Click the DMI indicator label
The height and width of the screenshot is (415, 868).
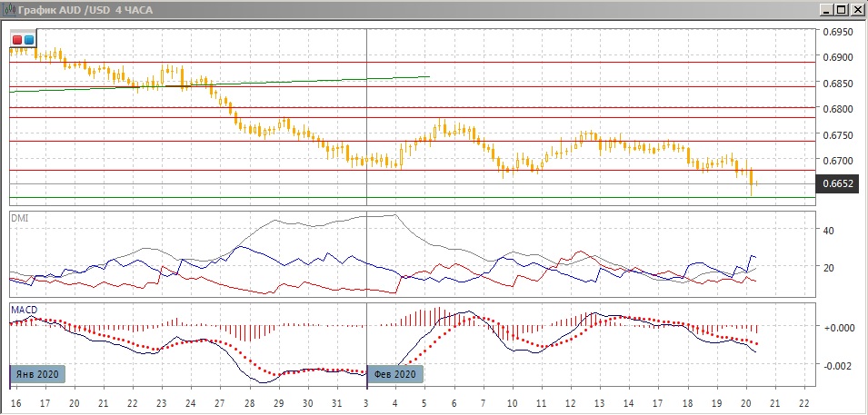pyautogui.click(x=19, y=218)
